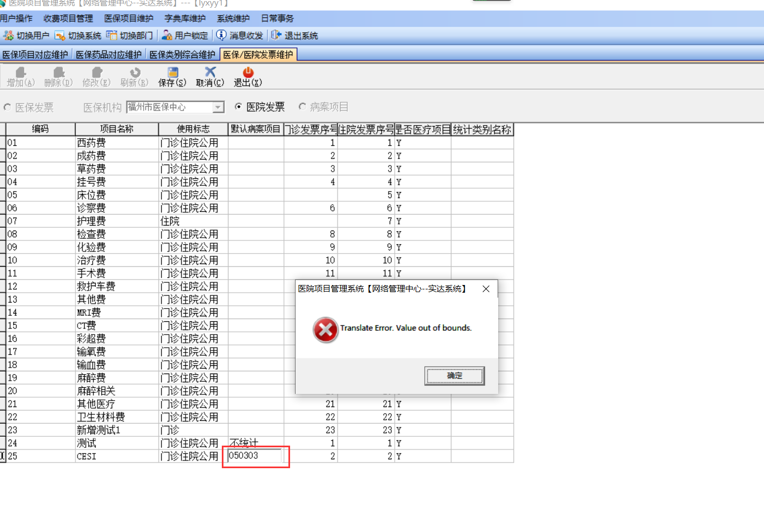Open the 用户操作 menu
764x532 pixels.
pyautogui.click(x=17, y=19)
